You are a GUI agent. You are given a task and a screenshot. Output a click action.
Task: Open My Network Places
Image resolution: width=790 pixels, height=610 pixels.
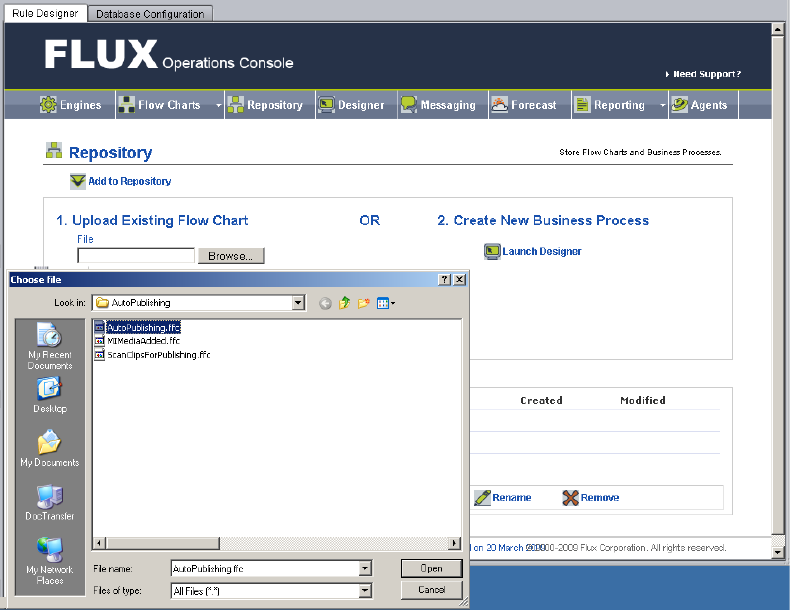tap(49, 562)
